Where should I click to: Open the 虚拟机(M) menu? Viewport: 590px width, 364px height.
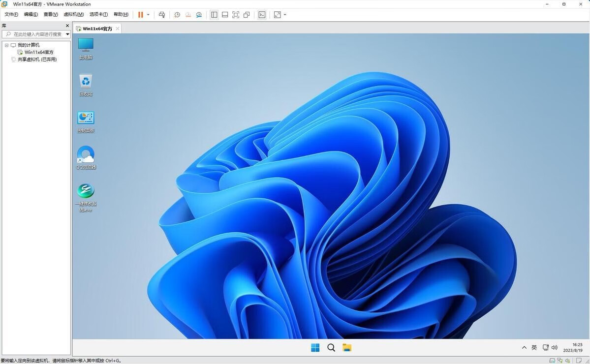coord(74,15)
